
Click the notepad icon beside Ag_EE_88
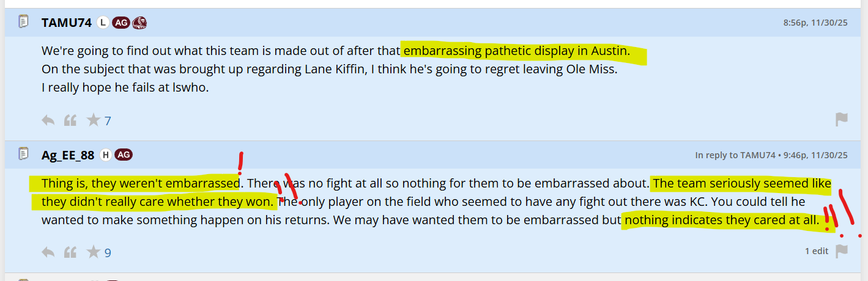pyautogui.click(x=23, y=154)
